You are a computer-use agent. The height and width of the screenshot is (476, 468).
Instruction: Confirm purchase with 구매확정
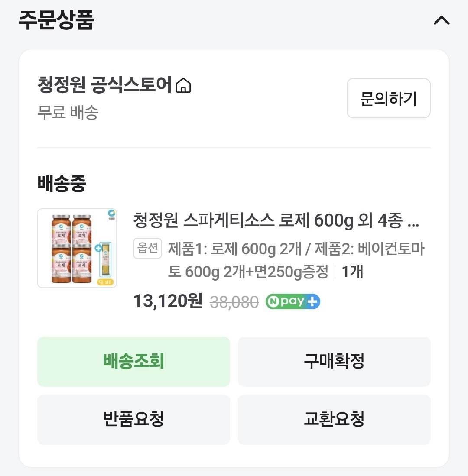pos(334,361)
